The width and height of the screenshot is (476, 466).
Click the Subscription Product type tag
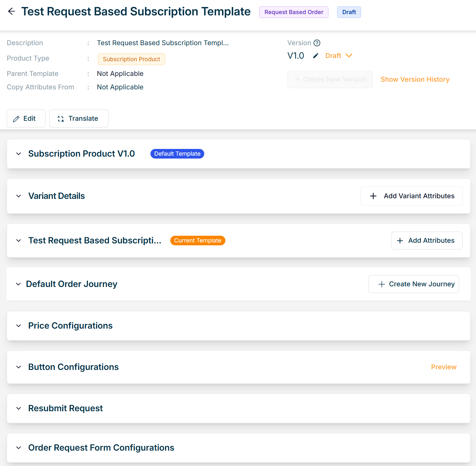click(x=131, y=59)
